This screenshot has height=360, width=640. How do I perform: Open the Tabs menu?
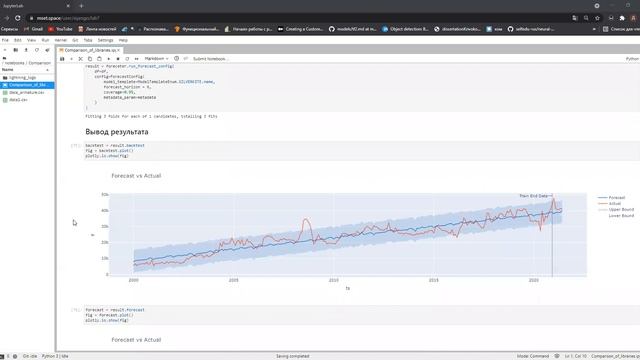[88, 40]
